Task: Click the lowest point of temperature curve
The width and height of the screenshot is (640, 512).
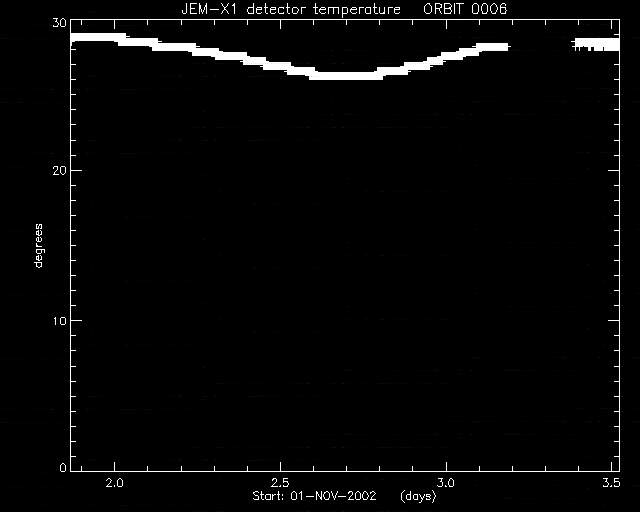Action: coord(346,76)
